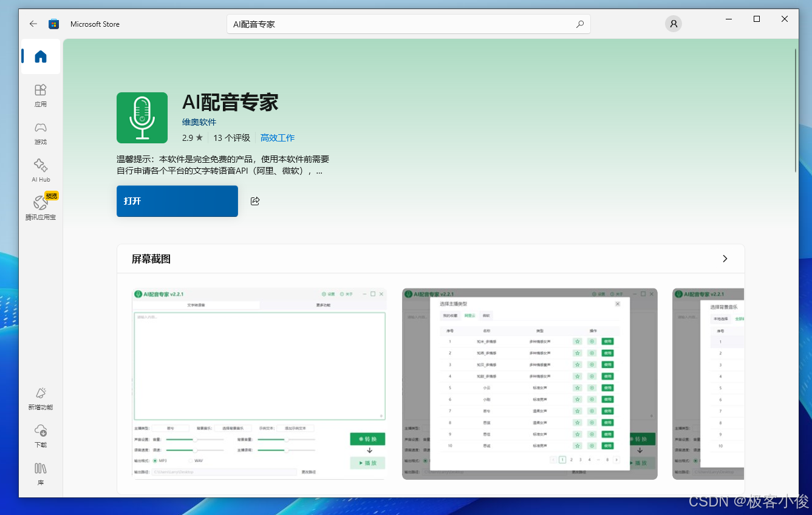
Task: Open 腾讯应用宝 in sidebar
Action: pos(41,208)
